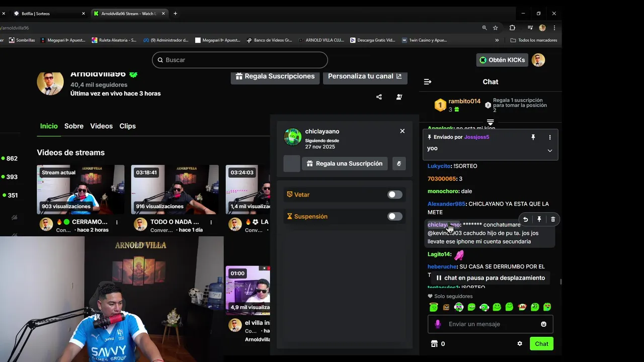Open the Ruleta Aleatoria bookmark

(x=114, y=40)
